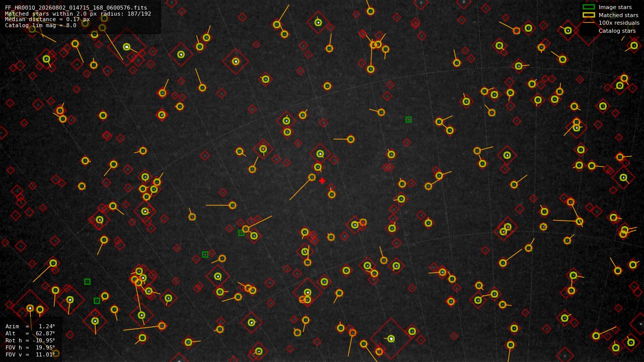The width and height of the screenshot is (644, 362).
Task: Click the green Image stars legend square
Action: [x=589, y=7]
